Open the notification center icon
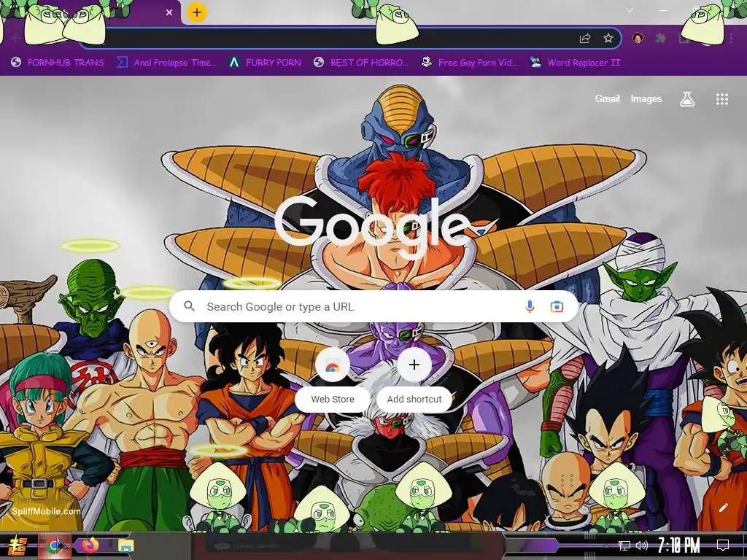747x560 pixels. [x=723, y=545]
